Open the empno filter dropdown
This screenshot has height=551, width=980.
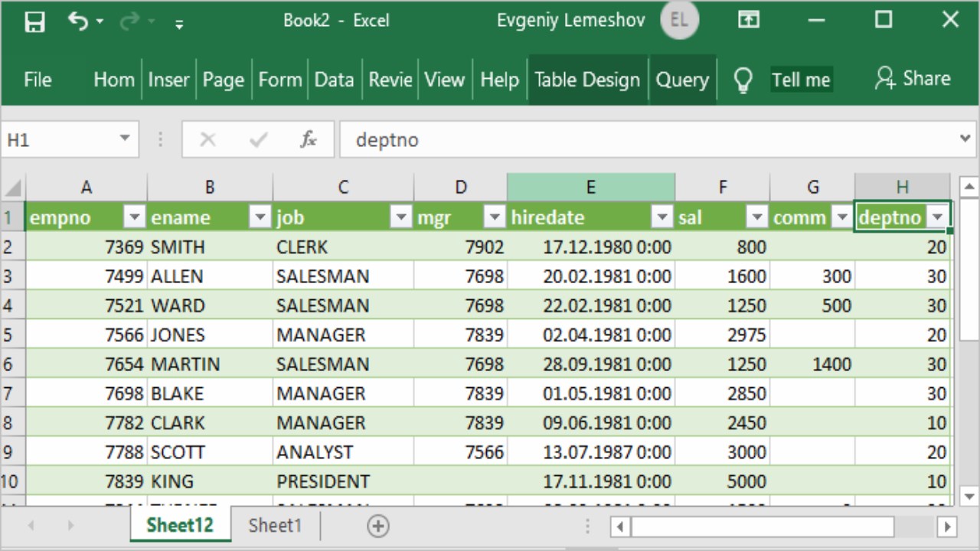[135, 217]
